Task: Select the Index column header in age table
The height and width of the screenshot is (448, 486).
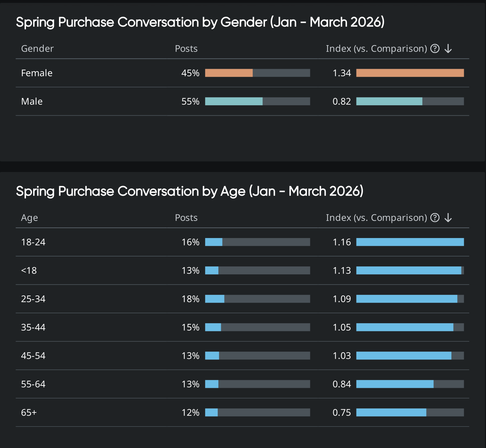Action: (376, 218)
